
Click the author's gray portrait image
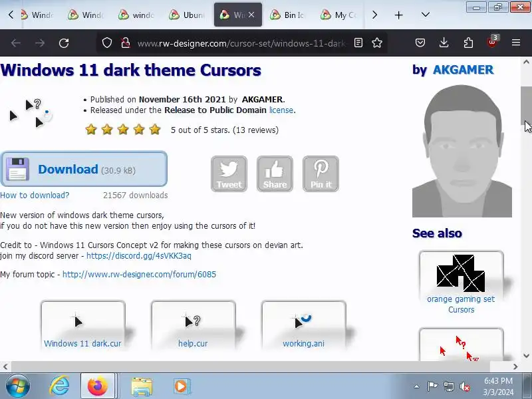462,151
